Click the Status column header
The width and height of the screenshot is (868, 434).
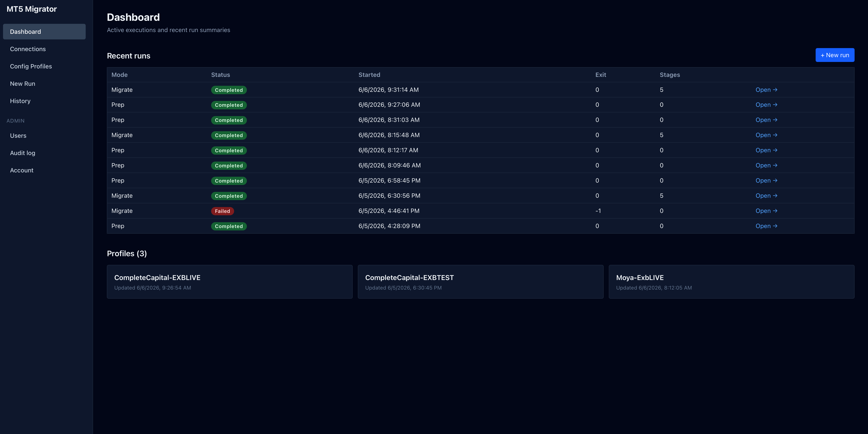[221, 75]
